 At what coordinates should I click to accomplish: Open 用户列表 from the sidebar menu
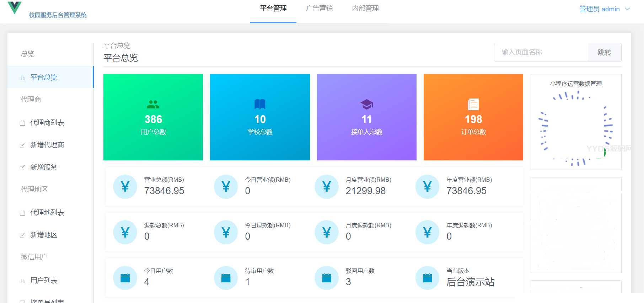pos(44,281)
